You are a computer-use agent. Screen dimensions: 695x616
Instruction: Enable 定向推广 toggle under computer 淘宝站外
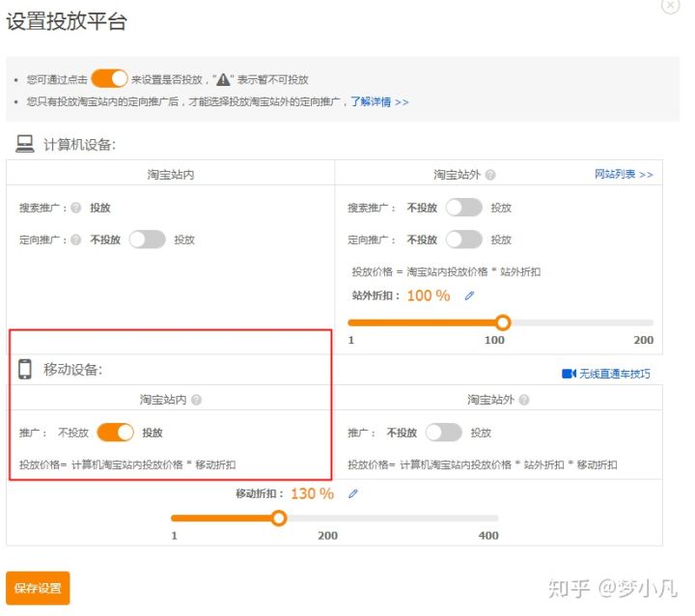[463, 239]
